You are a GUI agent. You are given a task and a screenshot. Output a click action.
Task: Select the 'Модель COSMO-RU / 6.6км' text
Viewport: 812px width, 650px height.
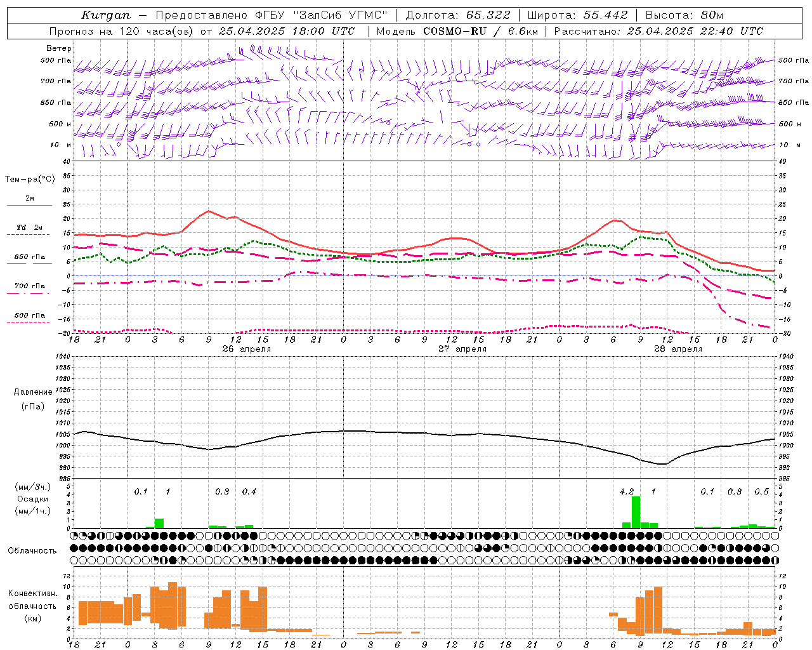click(457, 31)
